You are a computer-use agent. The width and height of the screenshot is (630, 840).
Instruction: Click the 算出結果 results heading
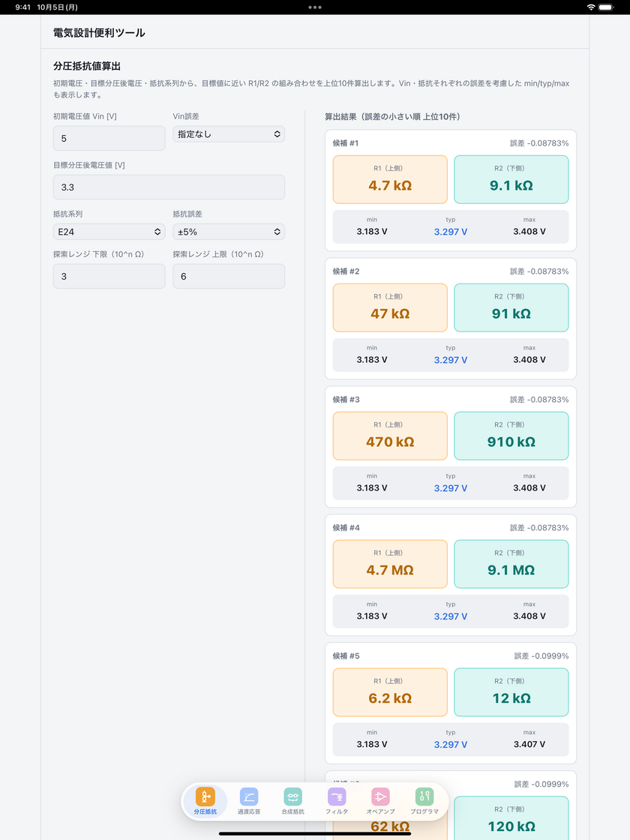[x=393, y=117]
